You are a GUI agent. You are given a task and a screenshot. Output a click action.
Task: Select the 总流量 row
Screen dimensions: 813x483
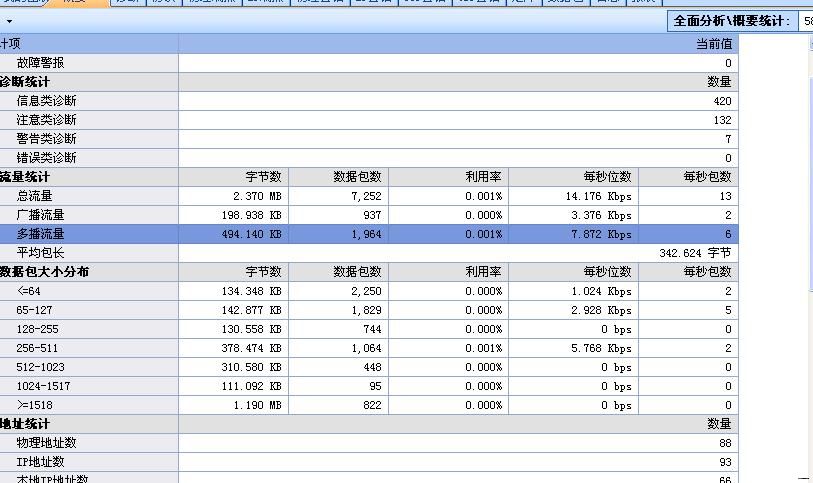(34, 196)
